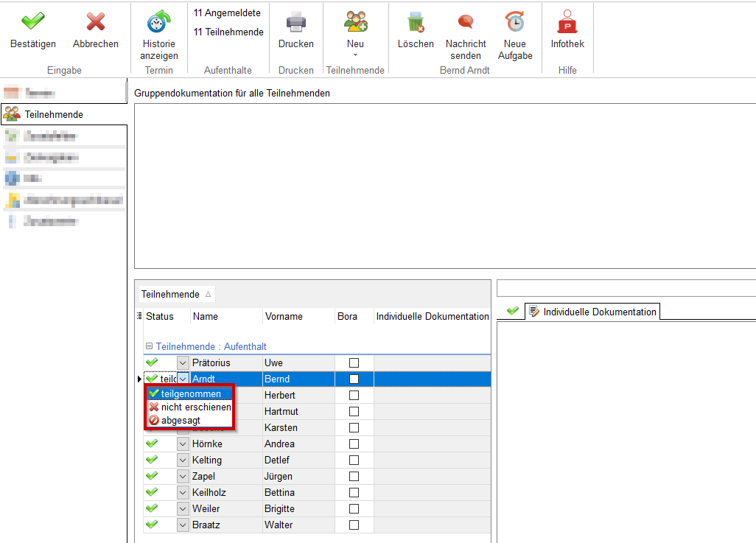Click the Drucken printer icon

295,21
